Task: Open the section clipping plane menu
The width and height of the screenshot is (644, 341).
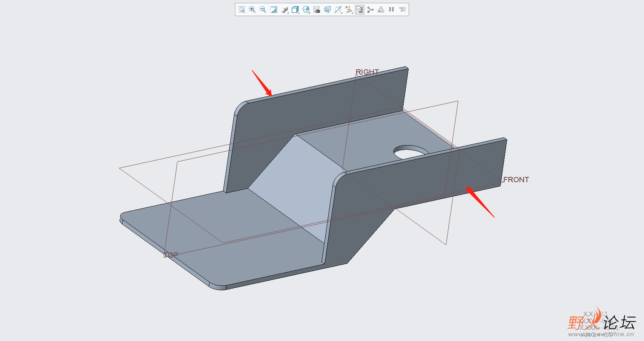Action: tap(338, 9)
